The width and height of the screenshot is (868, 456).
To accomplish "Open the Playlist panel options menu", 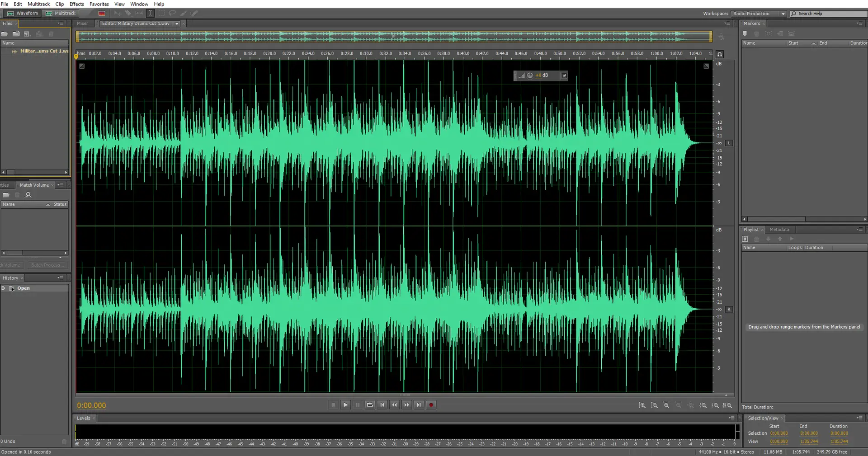I will tap(859, 230).
